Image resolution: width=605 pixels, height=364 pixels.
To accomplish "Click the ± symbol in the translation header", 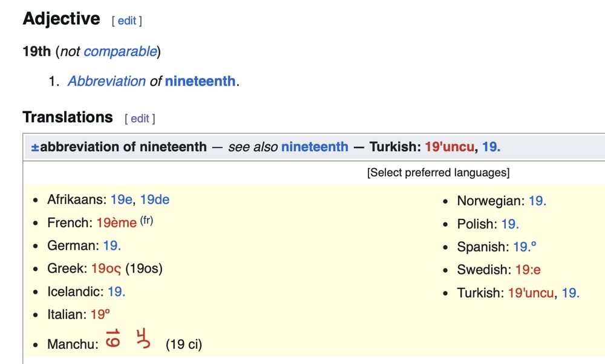I will click(35, 147).
